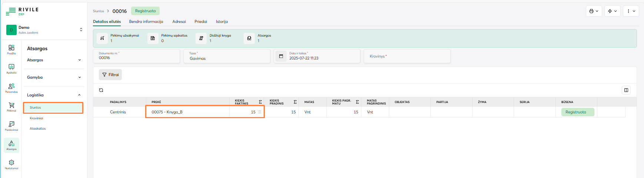
Task: Open the column chooser icon
Action: click(x=626, y=90)
